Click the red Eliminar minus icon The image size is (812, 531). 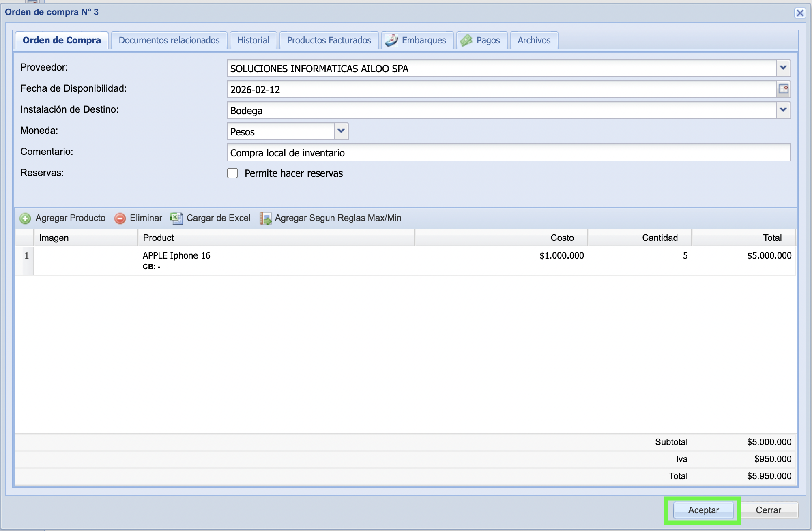120,218
